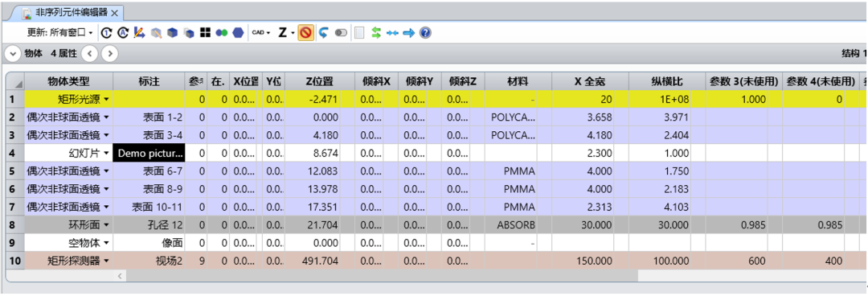The height and width of the screenshot is (296, 868).
Task: Click the single solid blue cube icon
Action: [173, 33]
